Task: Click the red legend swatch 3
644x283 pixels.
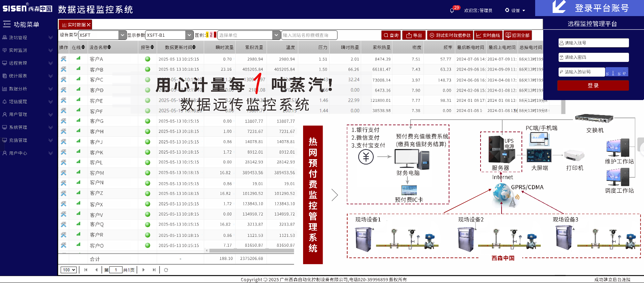Action: pos(215,35)
